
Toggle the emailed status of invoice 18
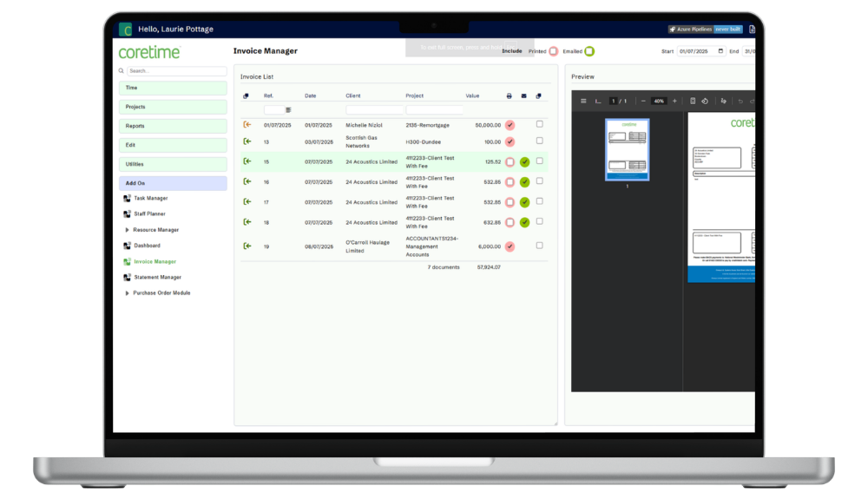[x=524, y=222]
